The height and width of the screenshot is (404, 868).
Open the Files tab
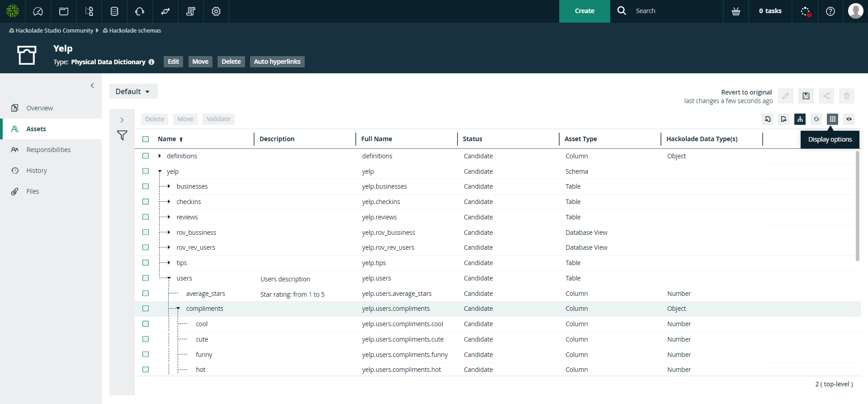pos(51,191)
